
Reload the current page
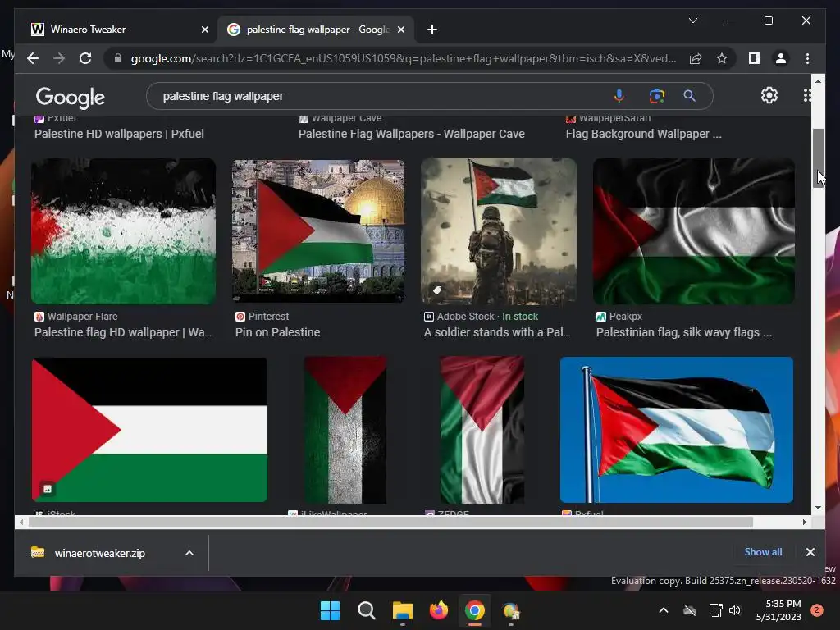click(85, 58)
